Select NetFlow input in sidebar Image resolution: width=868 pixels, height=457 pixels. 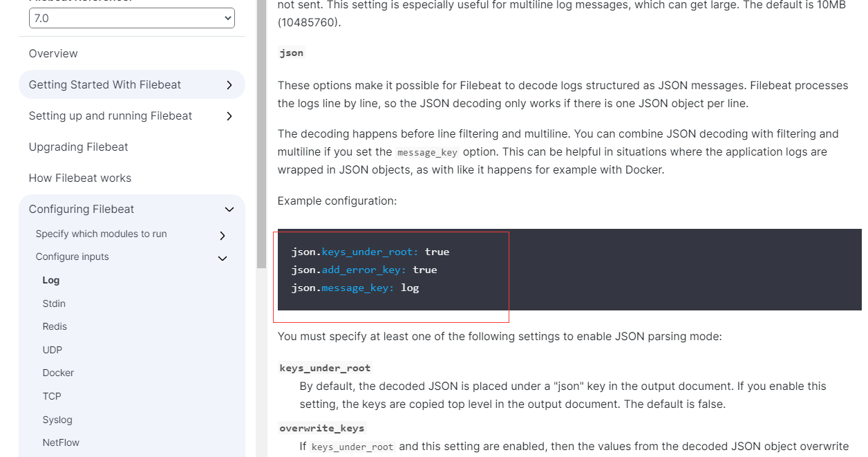click(61, 442)
